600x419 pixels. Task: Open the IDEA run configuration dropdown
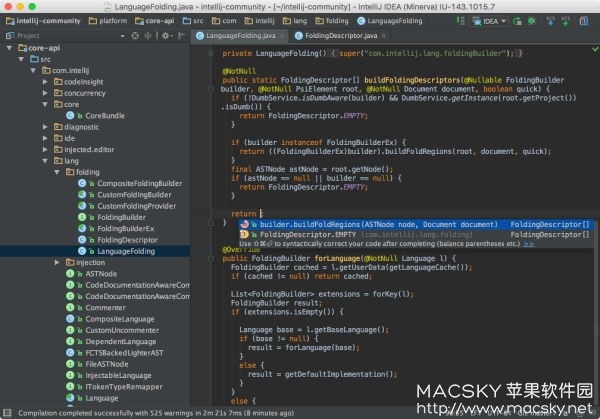click(489, 21)
